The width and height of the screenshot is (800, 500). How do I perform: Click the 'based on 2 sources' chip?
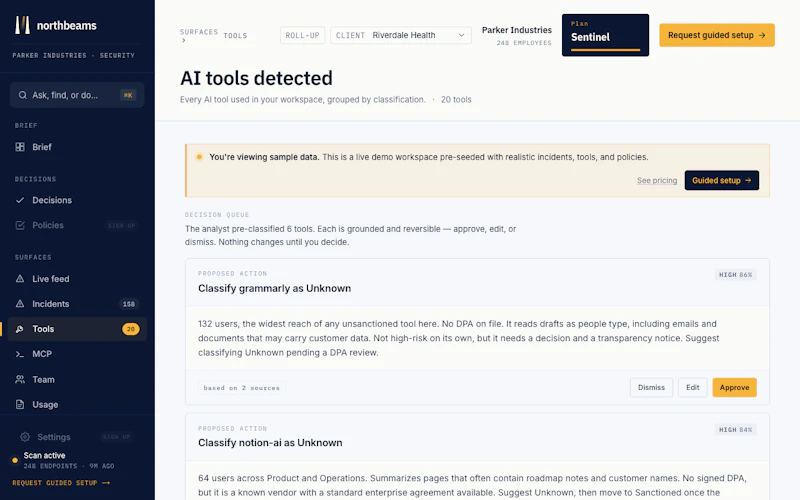(x=241, y=388)
